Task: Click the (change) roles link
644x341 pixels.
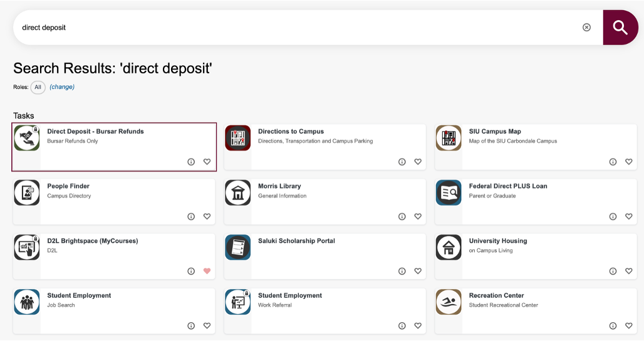Action: pyautogui.click(x=62, y=87)
